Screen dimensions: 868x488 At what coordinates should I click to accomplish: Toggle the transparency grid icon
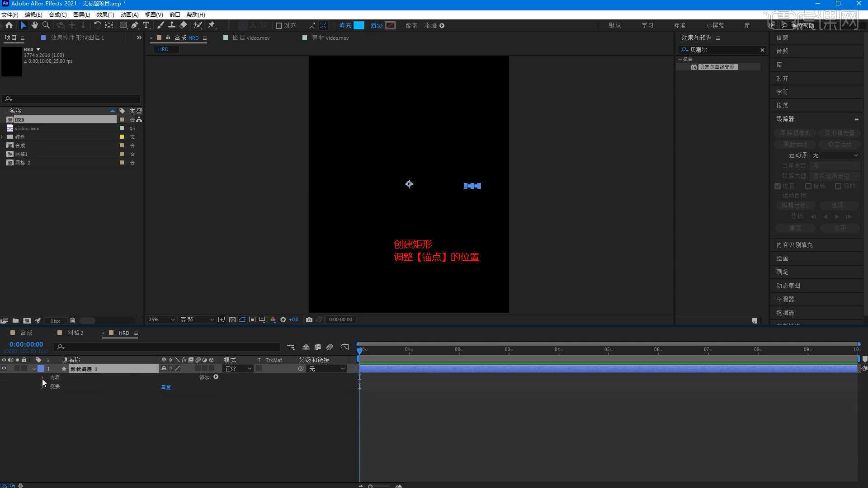[x=232, y=319]
